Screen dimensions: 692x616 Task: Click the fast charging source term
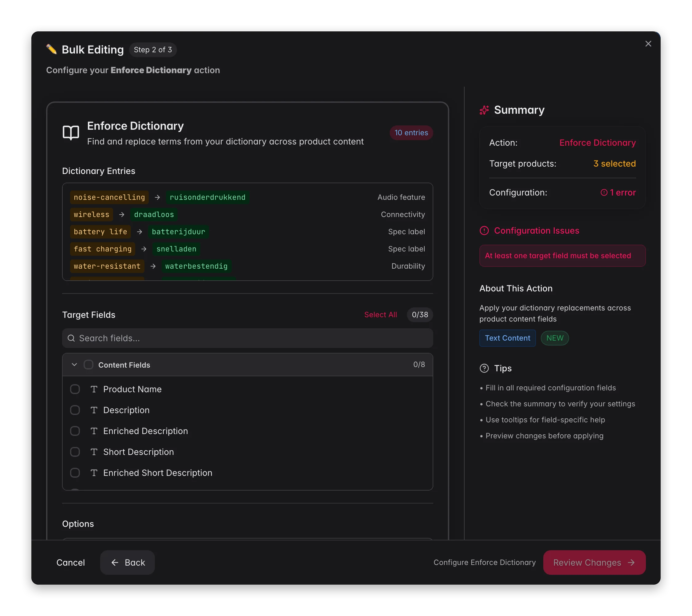point(103,249)
